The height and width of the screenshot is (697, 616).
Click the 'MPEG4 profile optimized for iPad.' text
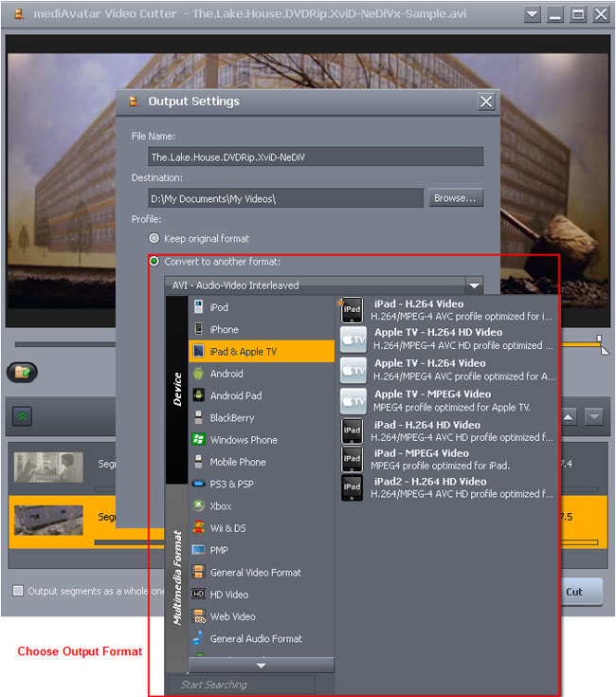tap(440, 466)
